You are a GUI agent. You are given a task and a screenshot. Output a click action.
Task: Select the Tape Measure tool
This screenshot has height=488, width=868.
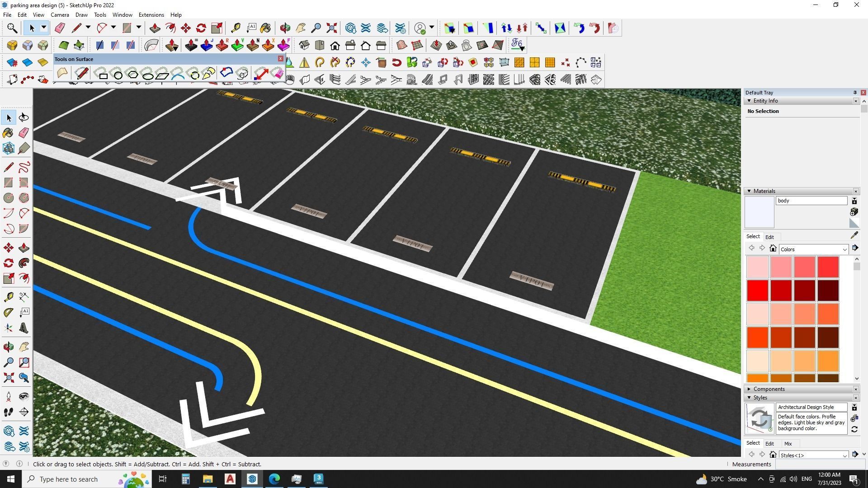pos(8,297)
